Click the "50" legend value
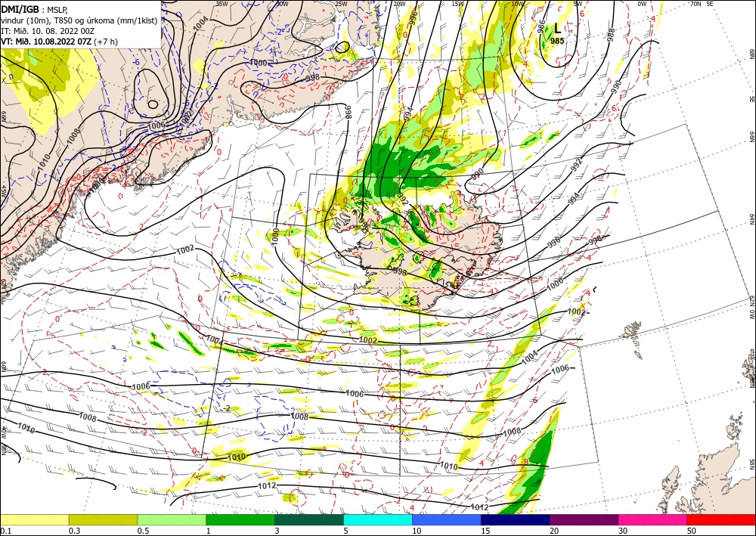 [692, 530]
